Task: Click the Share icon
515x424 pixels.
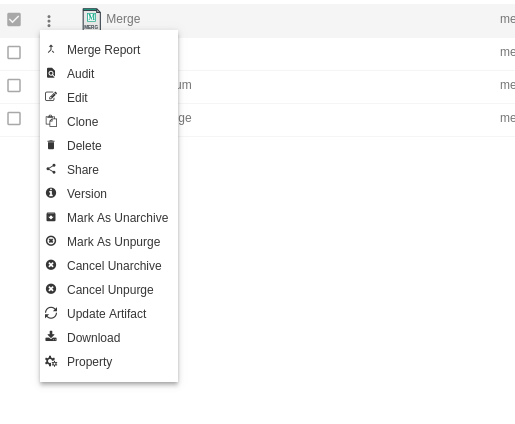Action: click(x=51, y=169)
